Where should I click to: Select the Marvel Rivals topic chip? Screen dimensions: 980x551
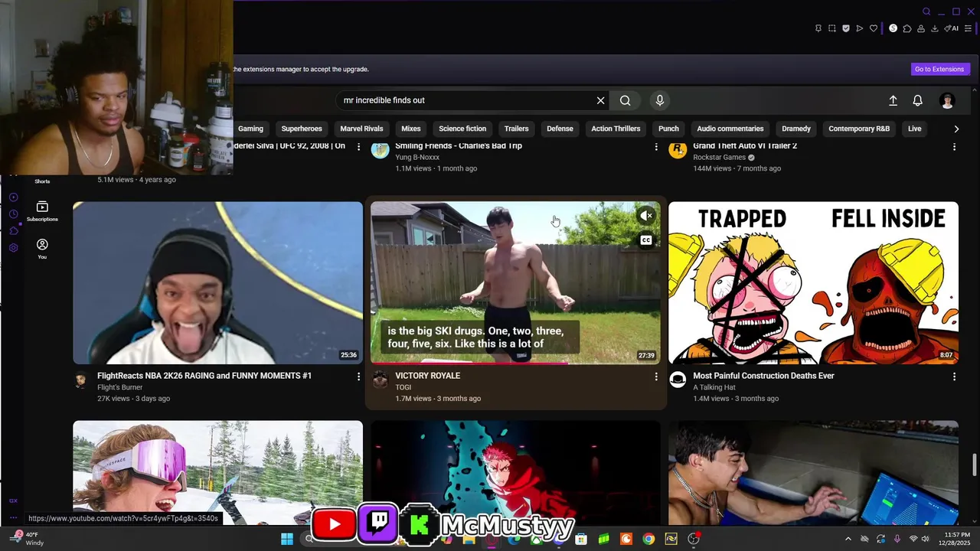coord(361,129)
